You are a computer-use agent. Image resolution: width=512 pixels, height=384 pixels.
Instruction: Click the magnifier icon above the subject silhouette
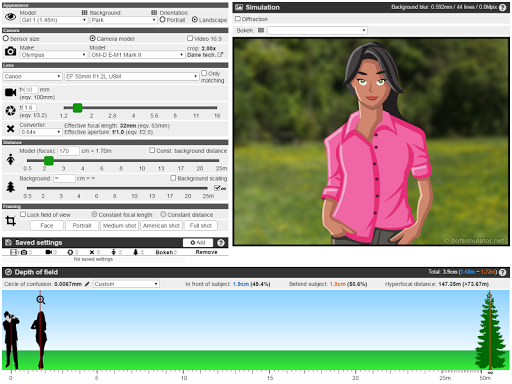(x=41, y=300)
